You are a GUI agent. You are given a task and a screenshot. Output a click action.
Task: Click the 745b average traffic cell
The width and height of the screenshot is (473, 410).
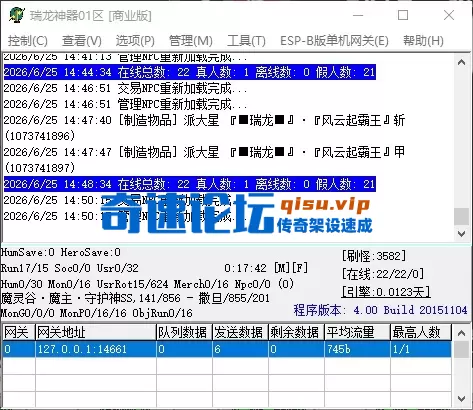coord(357,349)
